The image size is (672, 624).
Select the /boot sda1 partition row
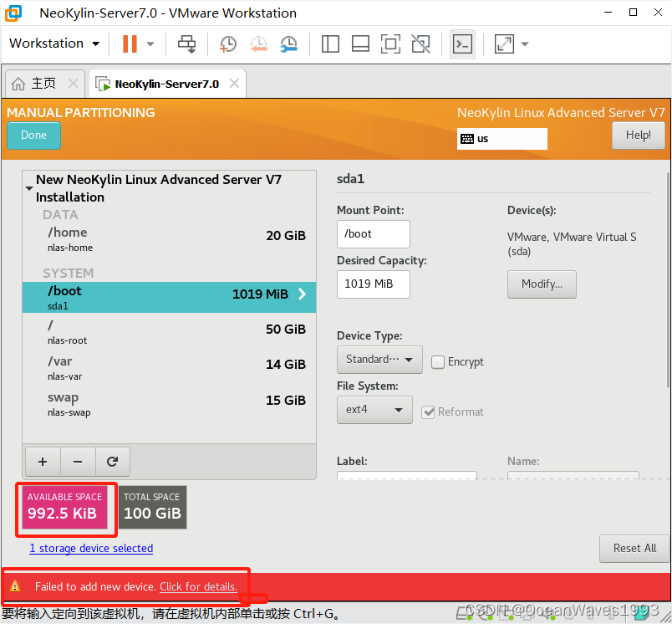[x=169, y=297]
